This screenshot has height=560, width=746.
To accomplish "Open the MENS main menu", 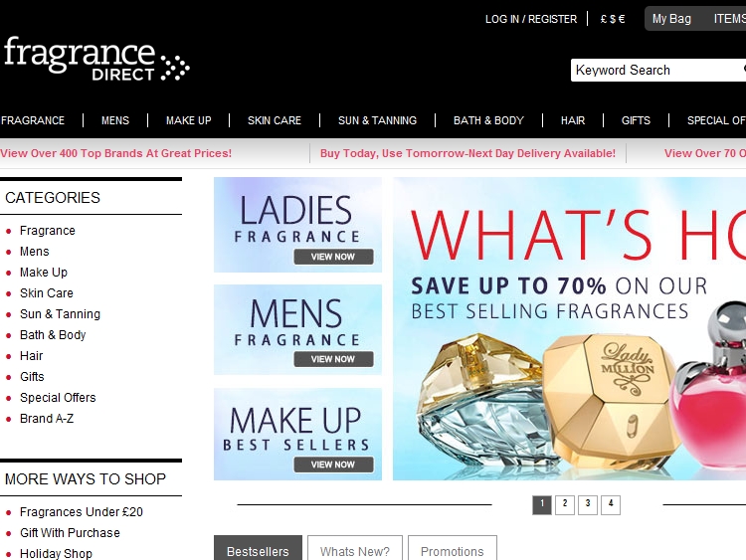I will pos(115,120).
